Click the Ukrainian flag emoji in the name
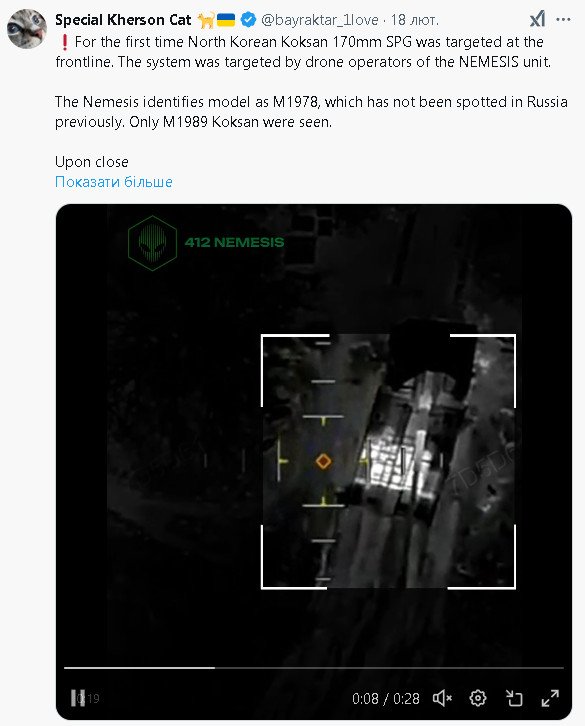This screenshot has height=726, width=585. click(x=226, y=20)
